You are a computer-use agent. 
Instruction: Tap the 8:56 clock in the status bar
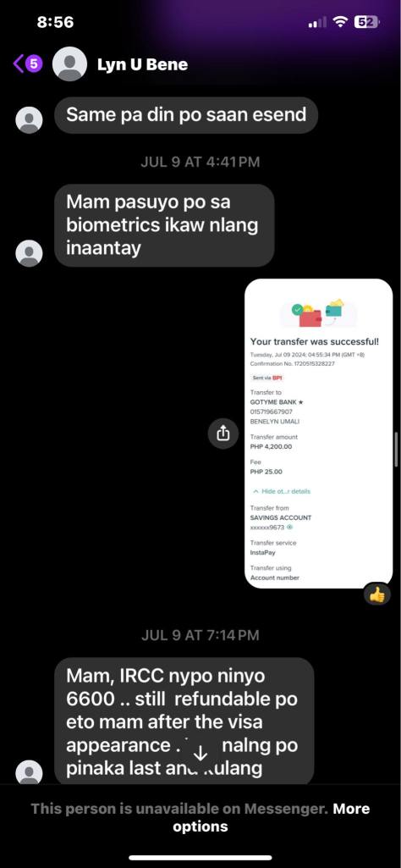[x=55, y=22]
